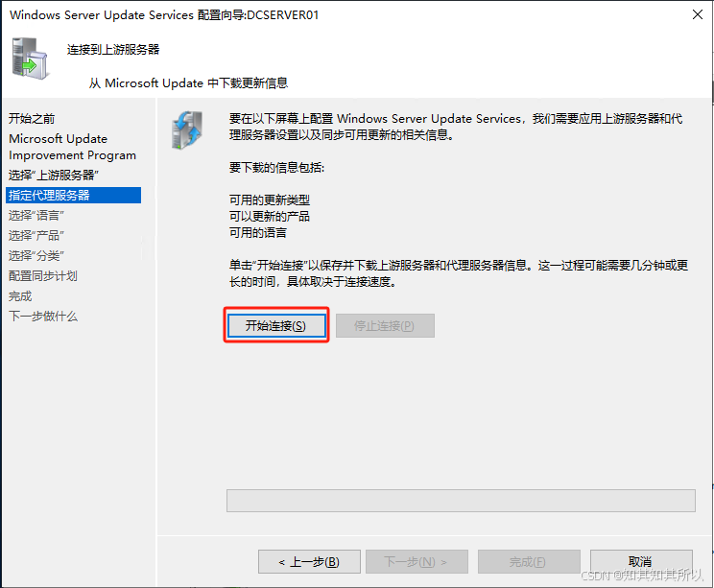Select the 配置同步计划 step
714x588 pixels.
pos(43,276)
